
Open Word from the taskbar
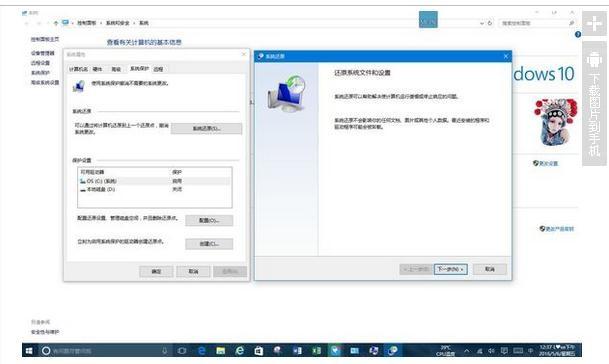[x=297, y=351]
